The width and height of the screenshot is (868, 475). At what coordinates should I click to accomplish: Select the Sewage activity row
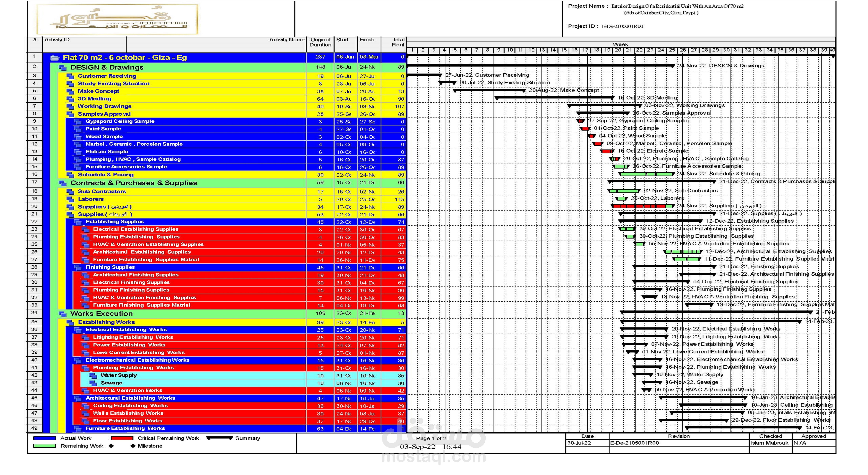(216, 383)
